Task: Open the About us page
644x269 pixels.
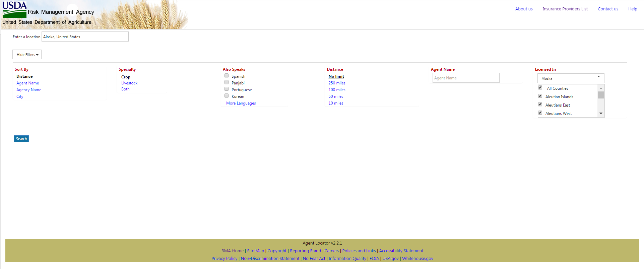Action: point(524,9)
